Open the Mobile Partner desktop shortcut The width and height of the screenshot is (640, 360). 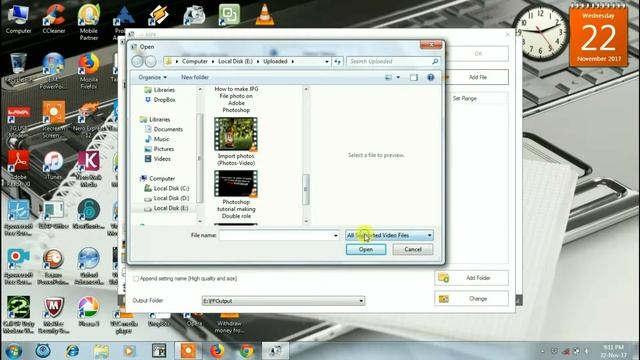pyautogui.click(x=89, y=22)
